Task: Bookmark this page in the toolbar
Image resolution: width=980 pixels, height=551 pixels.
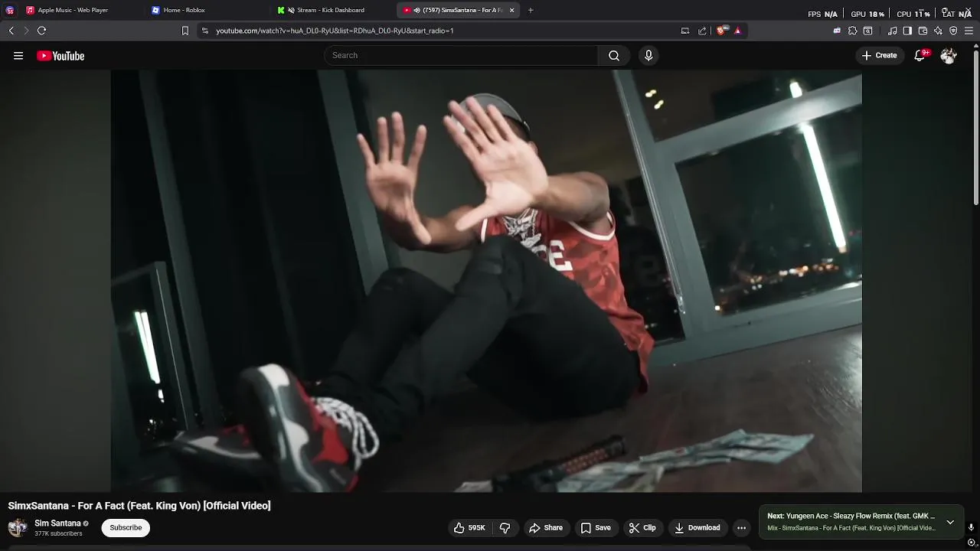Action: tap(185, 31)
